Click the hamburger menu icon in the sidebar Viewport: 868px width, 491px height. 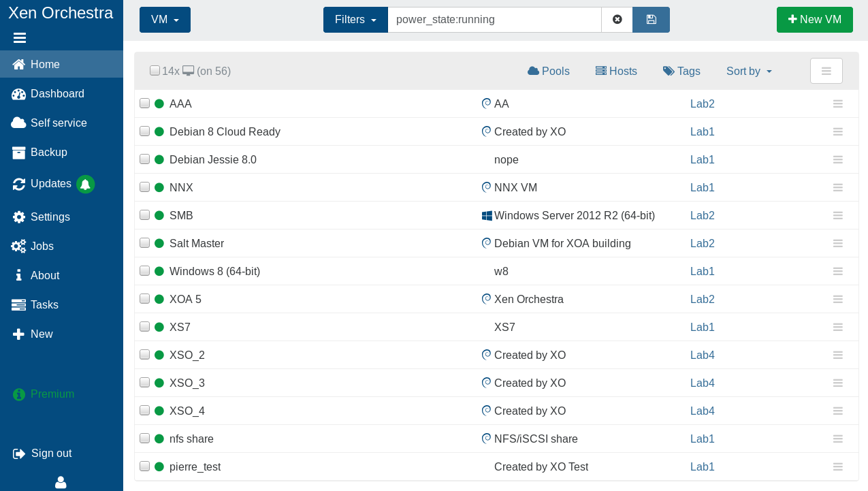[19, 38]
